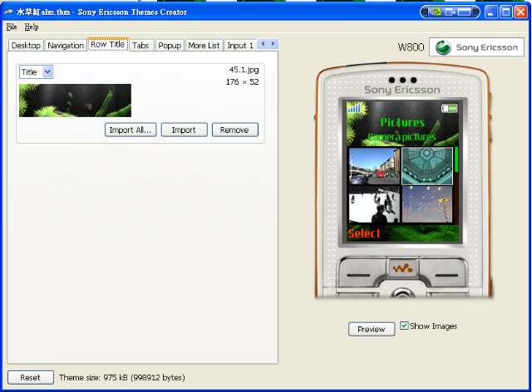The height and width of the screenshot is (392, 532).
Task: Switch to the Input 1 tab
Action: click(x=240, y=46)
